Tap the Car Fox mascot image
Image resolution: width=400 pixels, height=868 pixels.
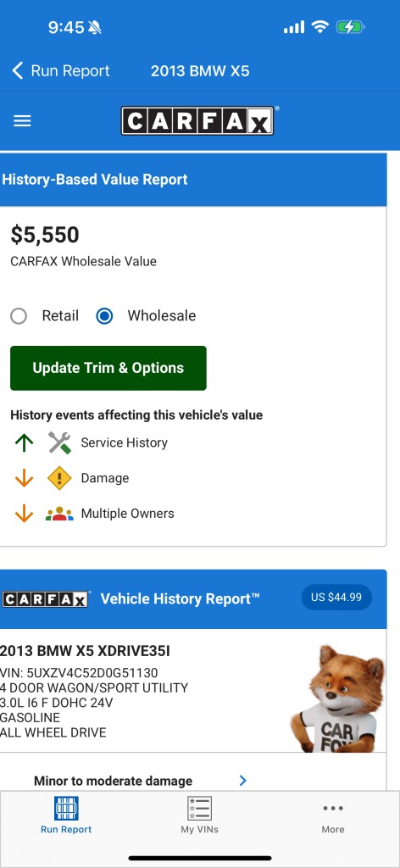click(x=337, y=698)
